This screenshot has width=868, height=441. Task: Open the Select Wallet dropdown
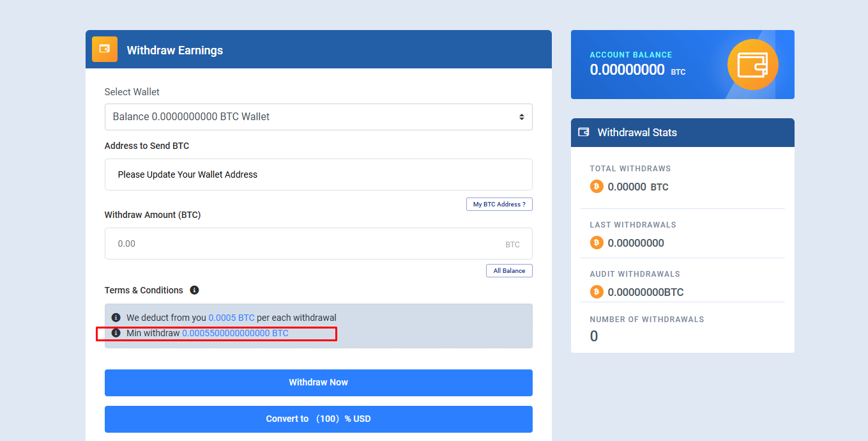318,117
